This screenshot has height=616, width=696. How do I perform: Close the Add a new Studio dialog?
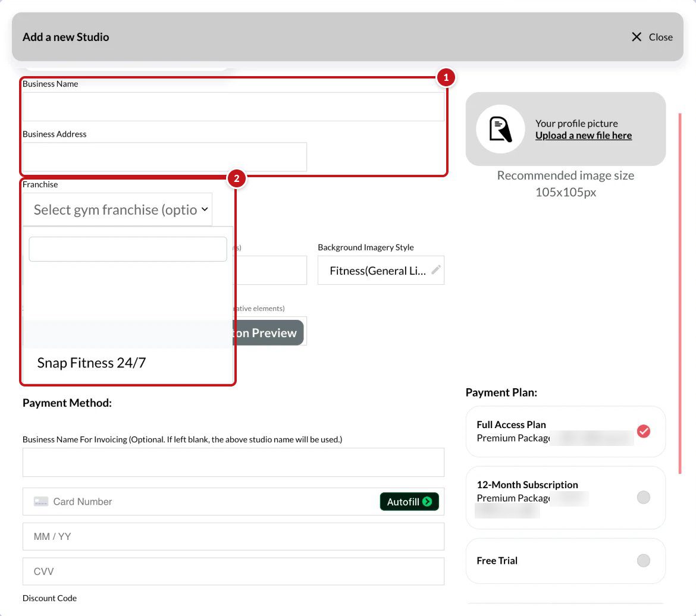coord(651,37)
